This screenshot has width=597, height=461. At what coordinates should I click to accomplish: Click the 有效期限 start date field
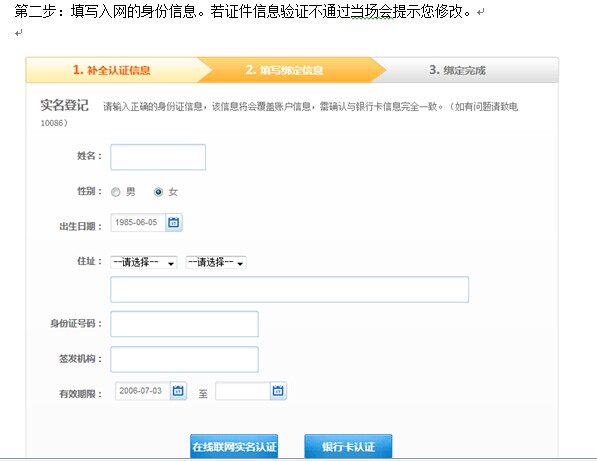[x=142, y=391]
